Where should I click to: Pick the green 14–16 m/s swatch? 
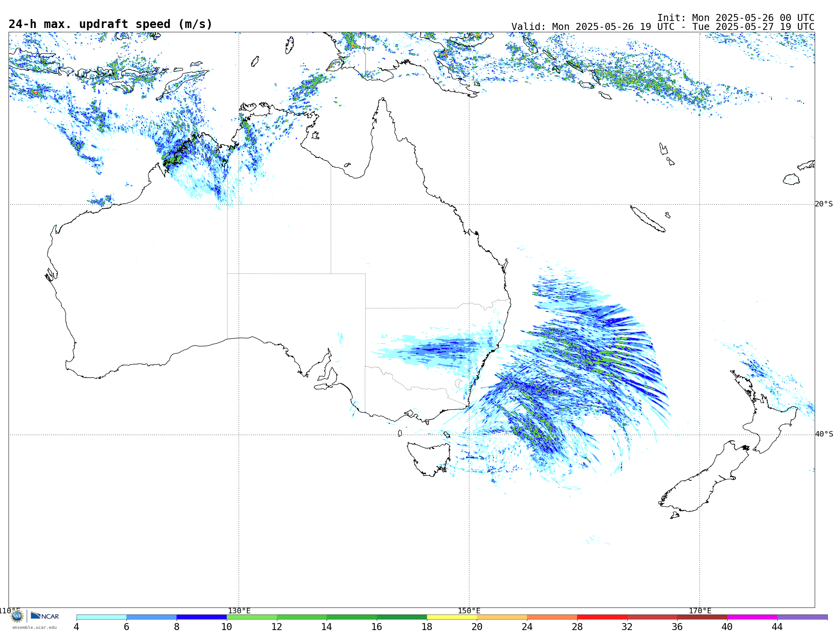coord(352,617)
